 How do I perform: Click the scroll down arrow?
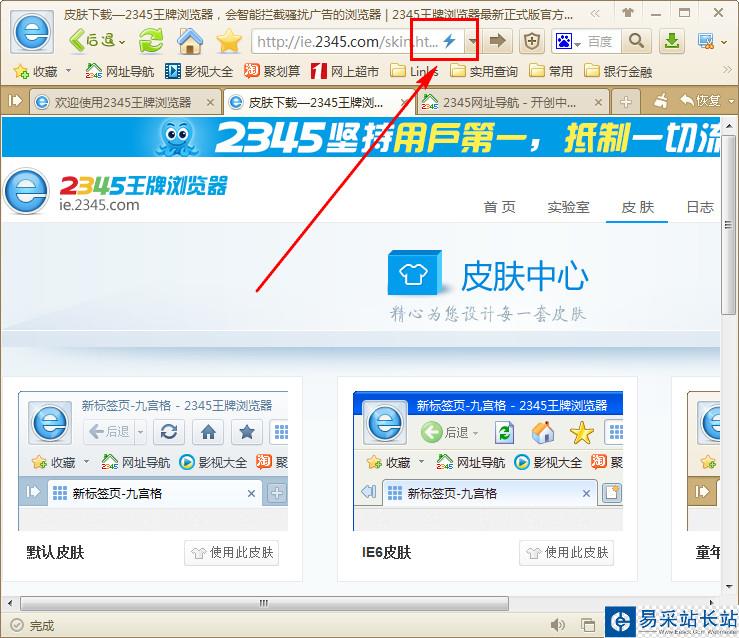pyautogui.click(x=729, y=587)
